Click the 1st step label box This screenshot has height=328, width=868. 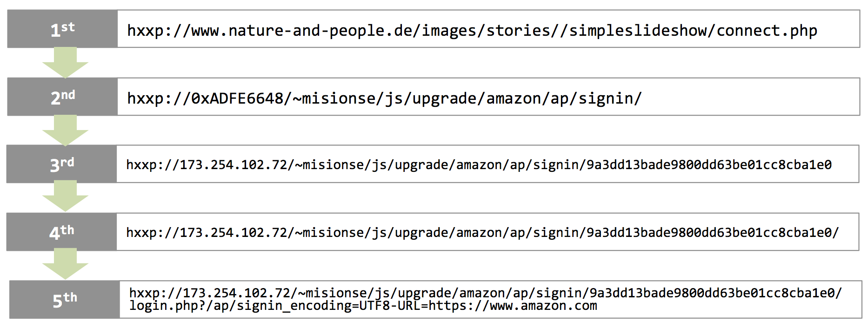click(62, 29)
